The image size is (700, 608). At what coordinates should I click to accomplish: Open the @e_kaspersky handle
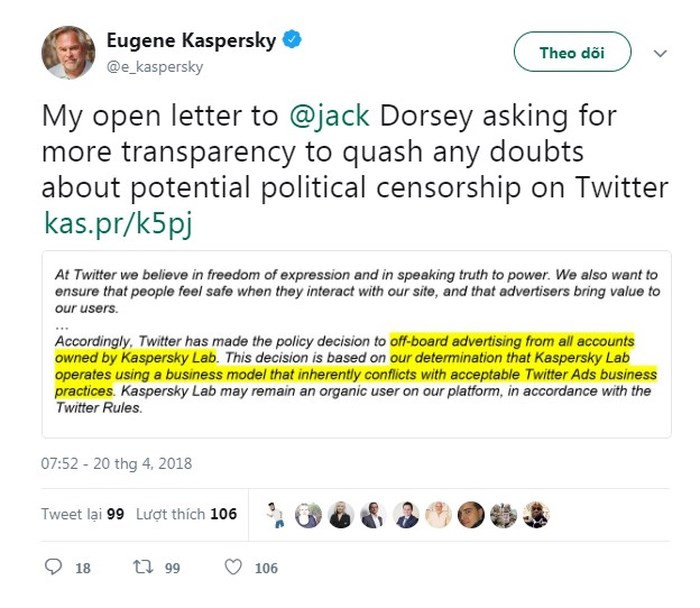click(155, 67)
